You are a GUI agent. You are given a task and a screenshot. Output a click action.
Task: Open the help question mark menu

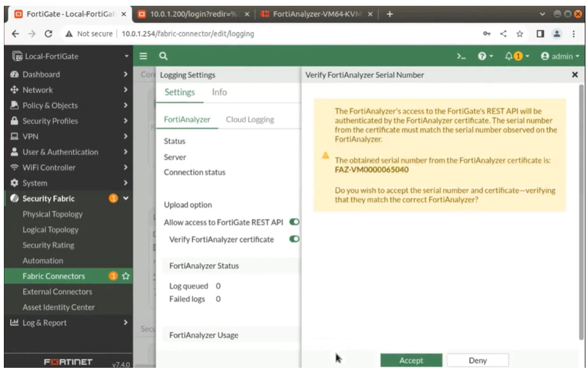pos(485,56)
